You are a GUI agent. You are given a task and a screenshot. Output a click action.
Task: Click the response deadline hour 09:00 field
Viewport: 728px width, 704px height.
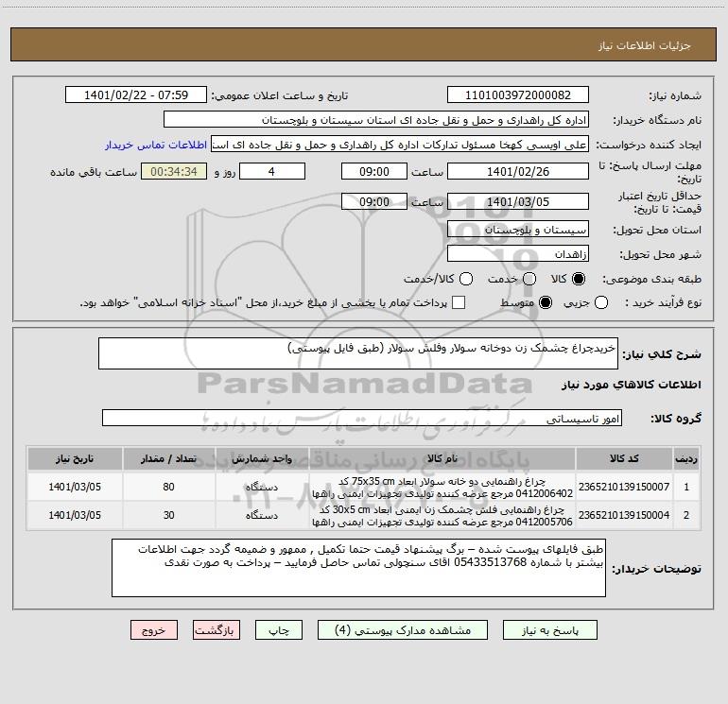click(x=374, y=171)
